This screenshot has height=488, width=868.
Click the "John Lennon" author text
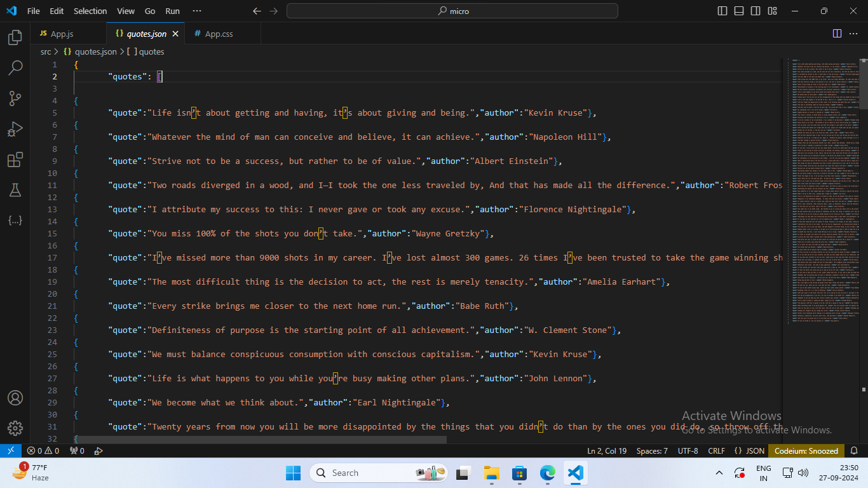[555, 378]
